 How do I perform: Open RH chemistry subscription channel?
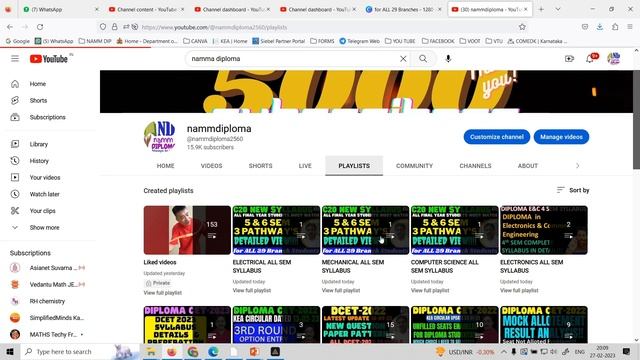48,301
